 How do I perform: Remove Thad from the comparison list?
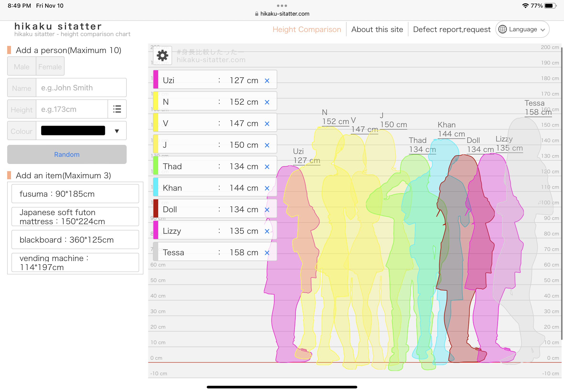[x=267, y=167]
